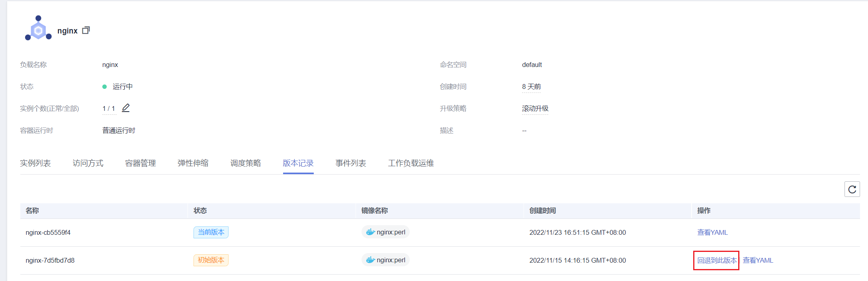
Task: Go to the 弹性伸缩 tab
Action: tap(193, 163)
